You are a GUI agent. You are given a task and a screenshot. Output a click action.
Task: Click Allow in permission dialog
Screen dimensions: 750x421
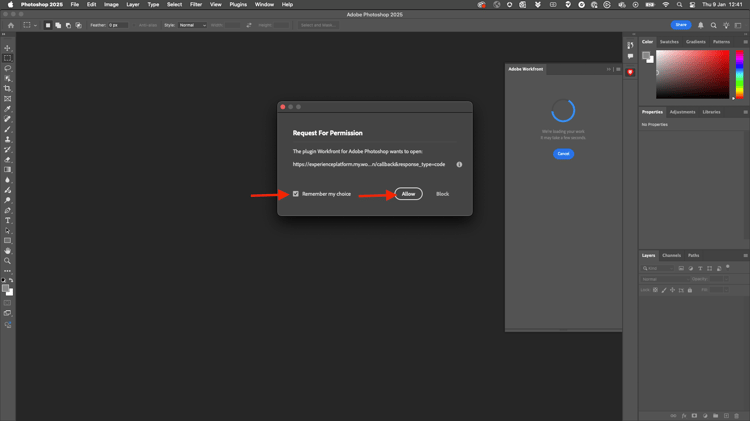pos(408,194)
